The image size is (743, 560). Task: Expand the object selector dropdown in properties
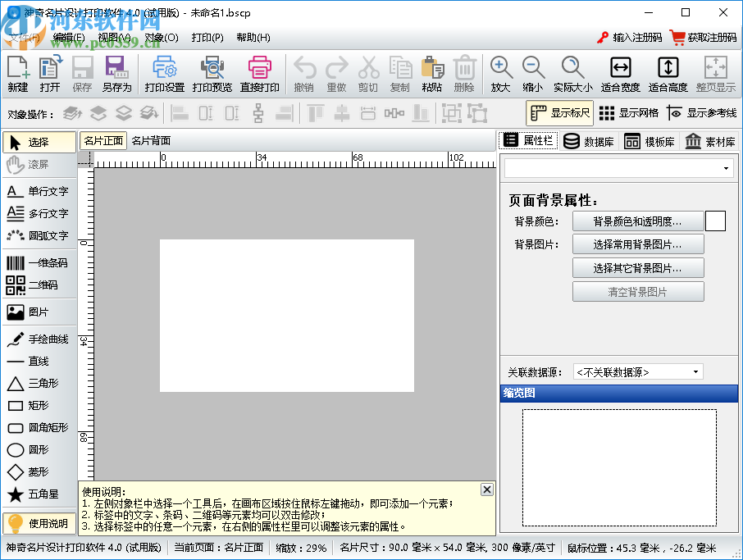click(726, 169)
